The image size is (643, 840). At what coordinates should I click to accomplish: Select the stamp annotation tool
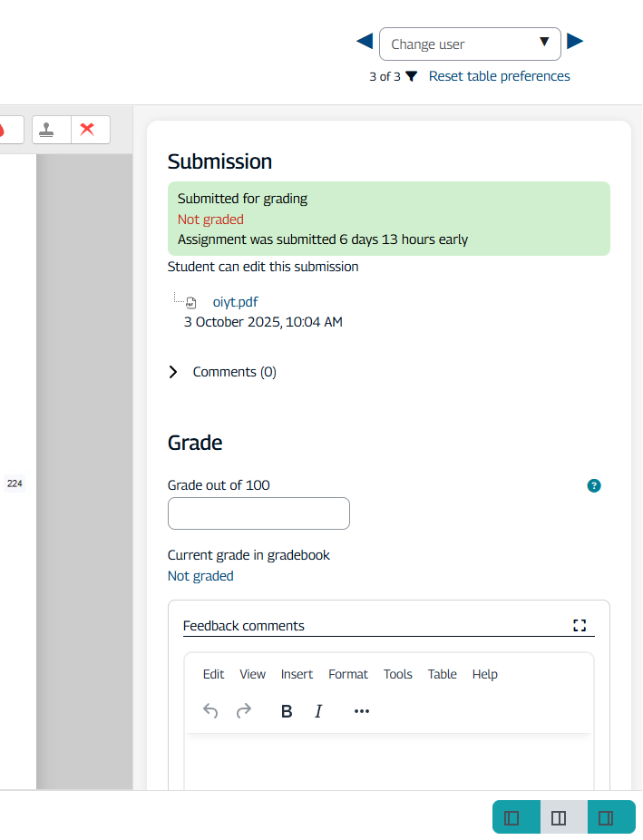point(51,130)
